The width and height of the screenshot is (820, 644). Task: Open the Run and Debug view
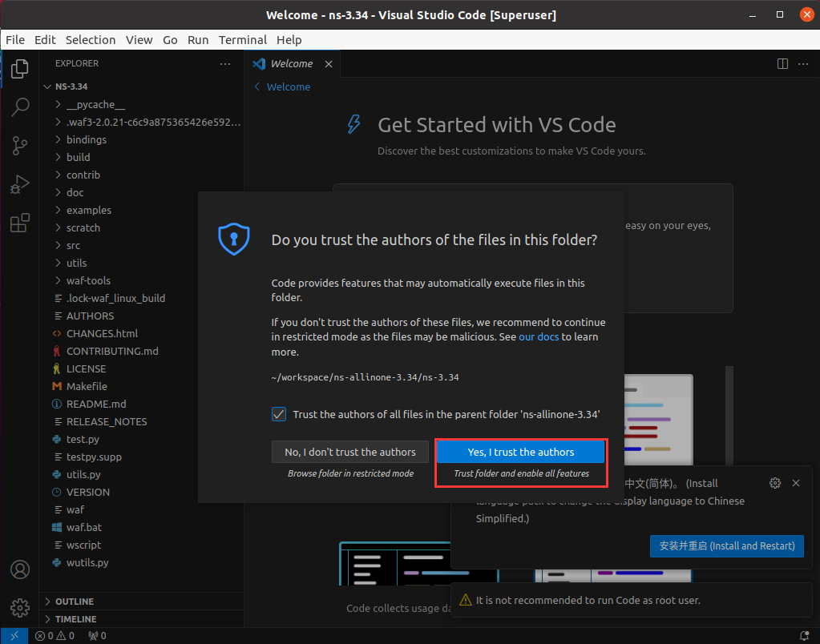pos(20,184)
